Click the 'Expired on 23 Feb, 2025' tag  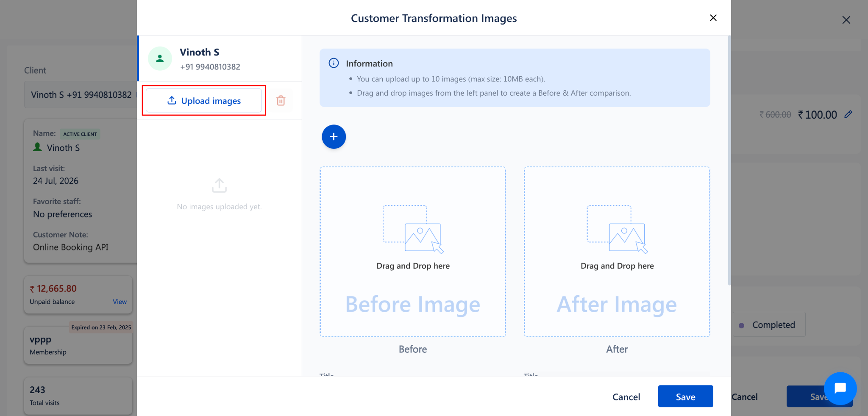[101, 327]
